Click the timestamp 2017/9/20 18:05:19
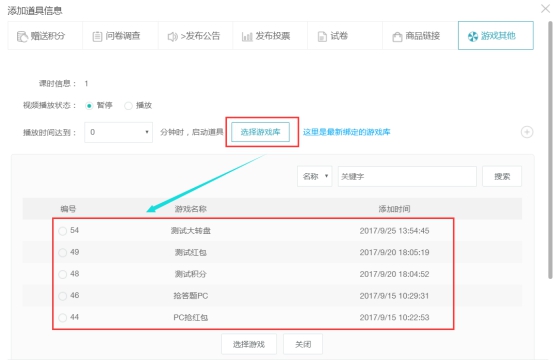 click(x=394, y=253)
